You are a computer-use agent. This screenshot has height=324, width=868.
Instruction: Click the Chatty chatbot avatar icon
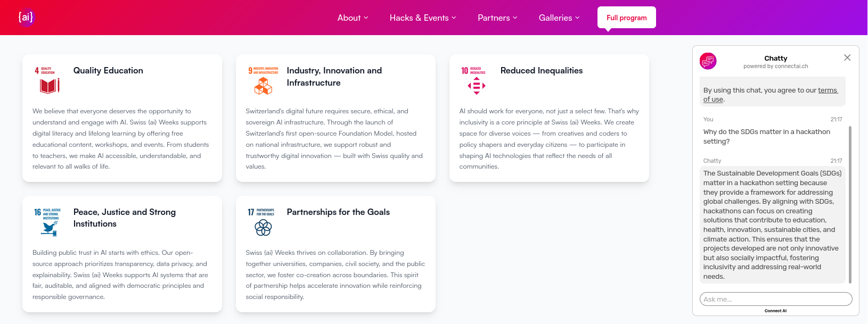click(708, 62)
